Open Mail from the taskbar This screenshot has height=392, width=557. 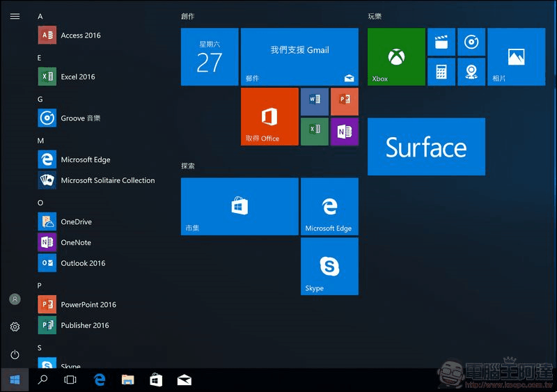click(185, 380)
